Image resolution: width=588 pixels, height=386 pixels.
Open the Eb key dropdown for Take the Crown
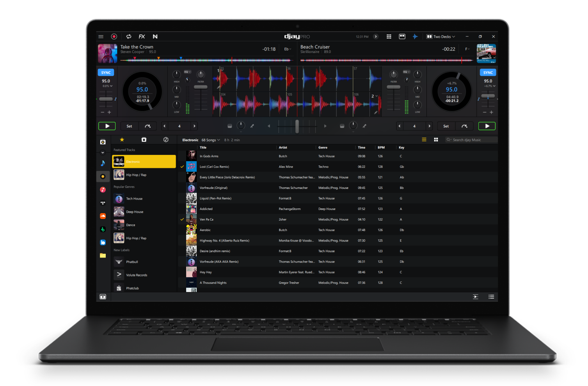click(x=288, y=49)
